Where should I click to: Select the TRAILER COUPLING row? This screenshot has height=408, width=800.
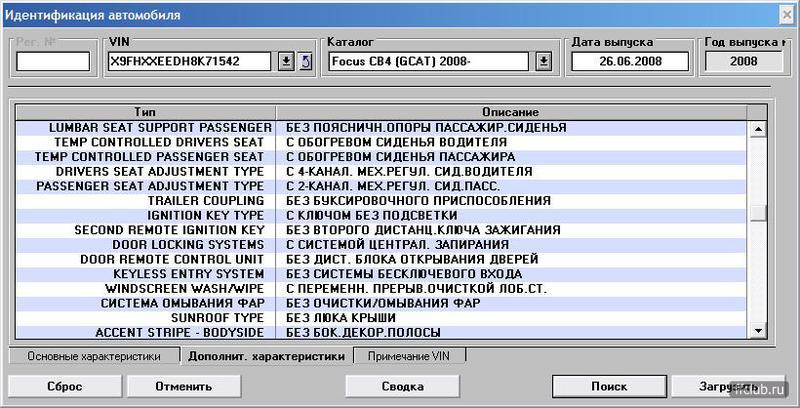click(x=382, y=201)
